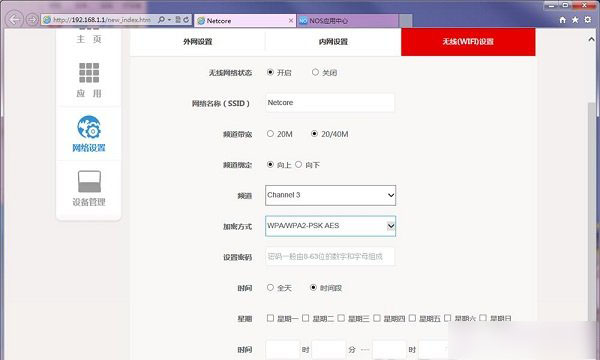
Task: Select the 20/40M channel bandwidth option
Action: point(314,134)
